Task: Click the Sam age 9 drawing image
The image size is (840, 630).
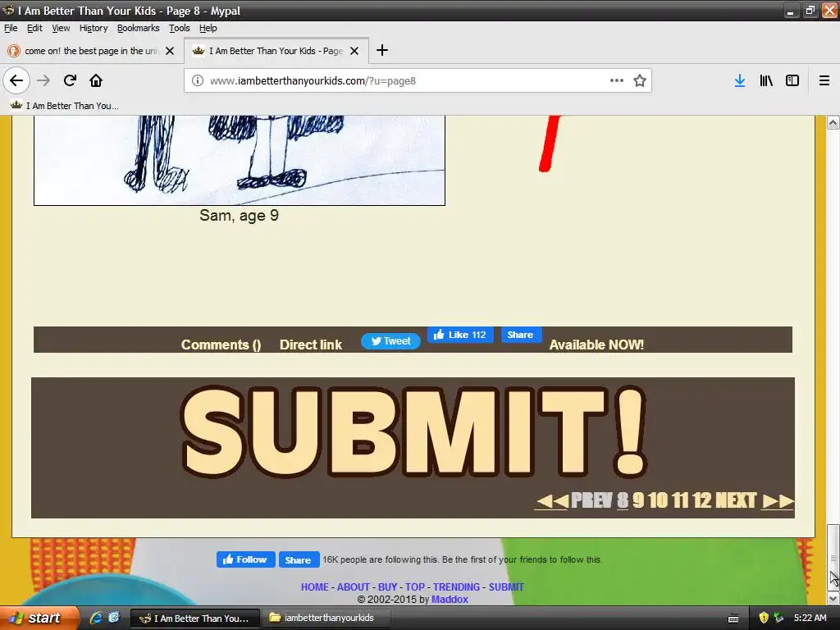Action: 240,160
